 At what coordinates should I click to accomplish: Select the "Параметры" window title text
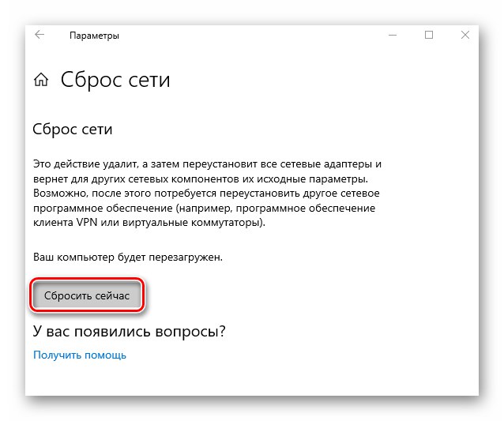tap(94, 36)
